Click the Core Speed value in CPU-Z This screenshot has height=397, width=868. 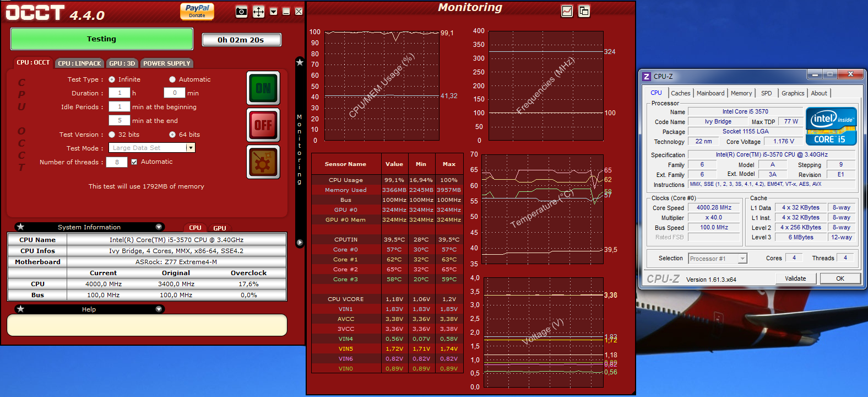(x=714, y=208)
